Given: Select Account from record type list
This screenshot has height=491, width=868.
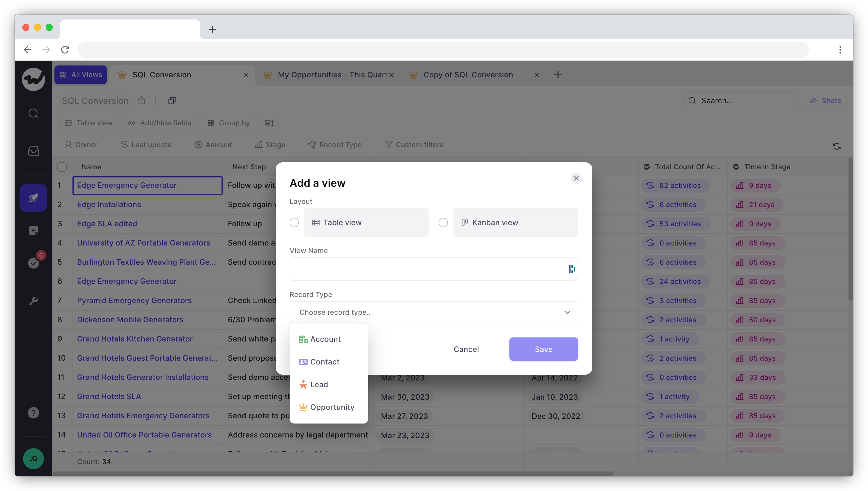Looking at the screenshot, I should tap(325, 339).
